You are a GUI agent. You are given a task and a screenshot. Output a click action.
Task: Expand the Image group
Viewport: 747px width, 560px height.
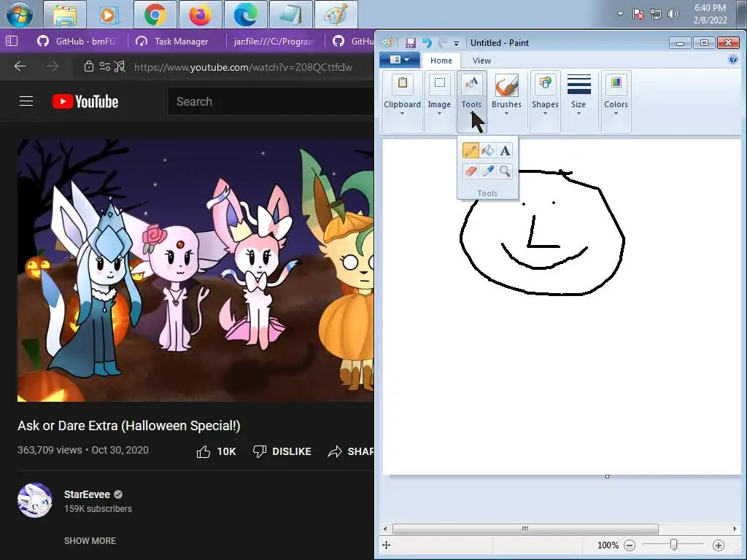click(439, 101)
